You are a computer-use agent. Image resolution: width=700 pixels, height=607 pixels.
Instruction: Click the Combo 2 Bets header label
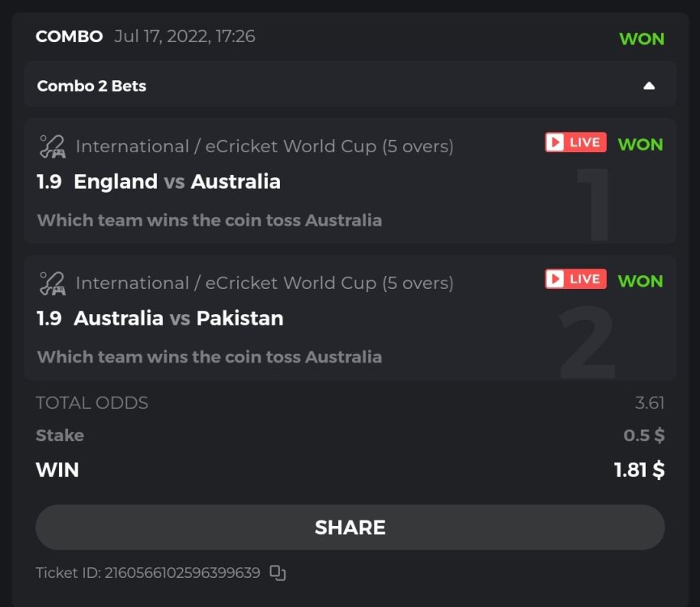91,86
